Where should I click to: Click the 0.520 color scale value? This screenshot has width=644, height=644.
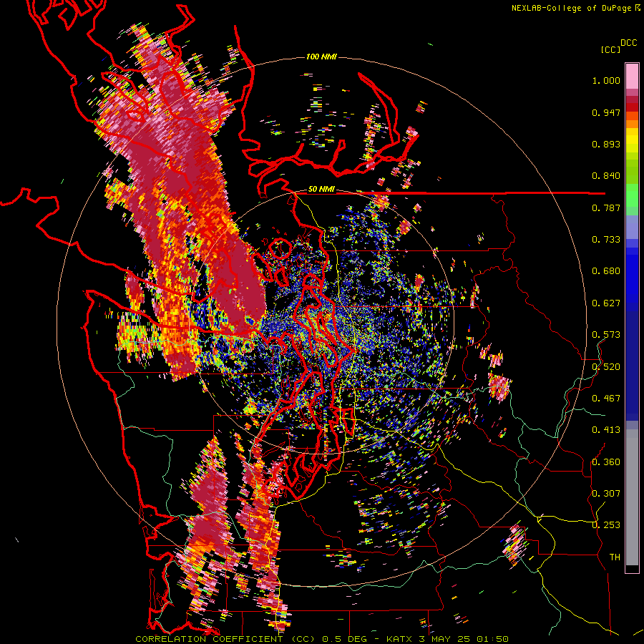click(606, 367)
